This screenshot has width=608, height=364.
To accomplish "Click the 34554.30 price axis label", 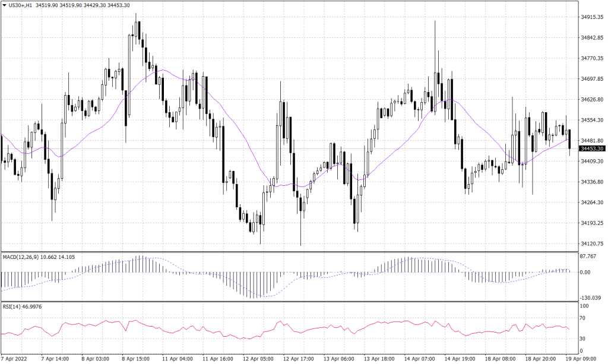I will click(x=592, y=120).
